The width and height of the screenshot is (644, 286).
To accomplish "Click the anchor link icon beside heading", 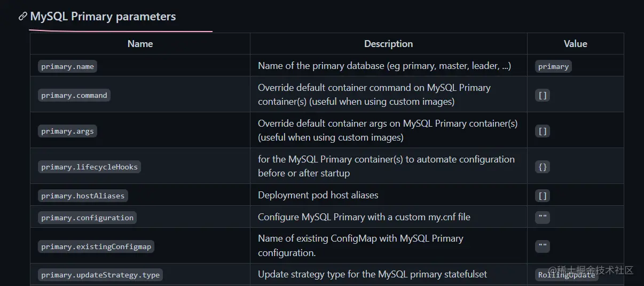I will (x=23, y=16).
